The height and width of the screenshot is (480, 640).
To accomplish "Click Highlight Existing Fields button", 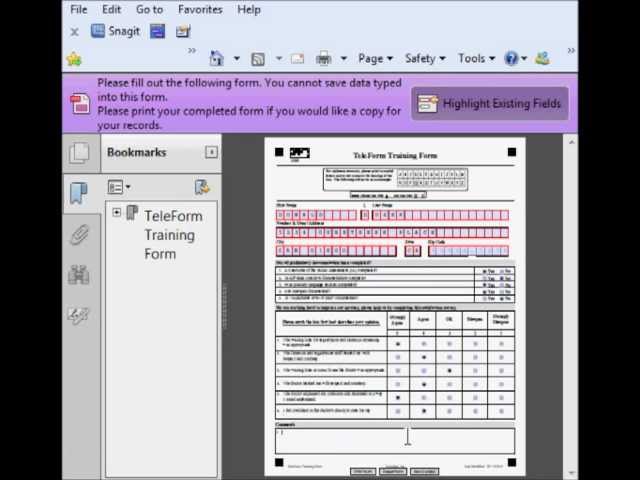I will click(490, 104).
